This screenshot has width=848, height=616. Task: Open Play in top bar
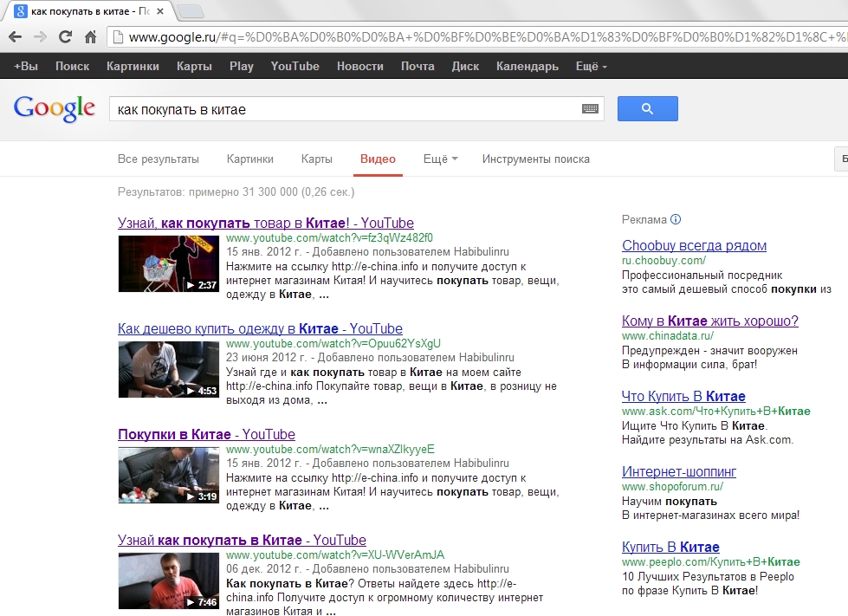click(241, 66)
